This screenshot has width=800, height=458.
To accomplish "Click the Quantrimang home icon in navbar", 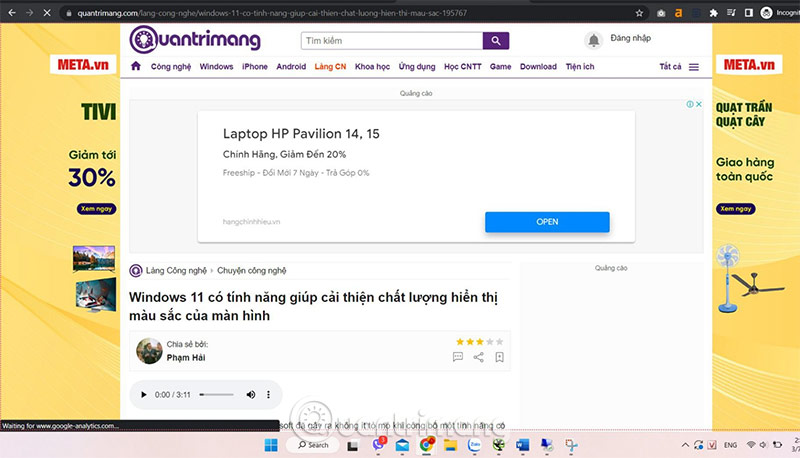I will pyautogui.click(x=136, y=66).
